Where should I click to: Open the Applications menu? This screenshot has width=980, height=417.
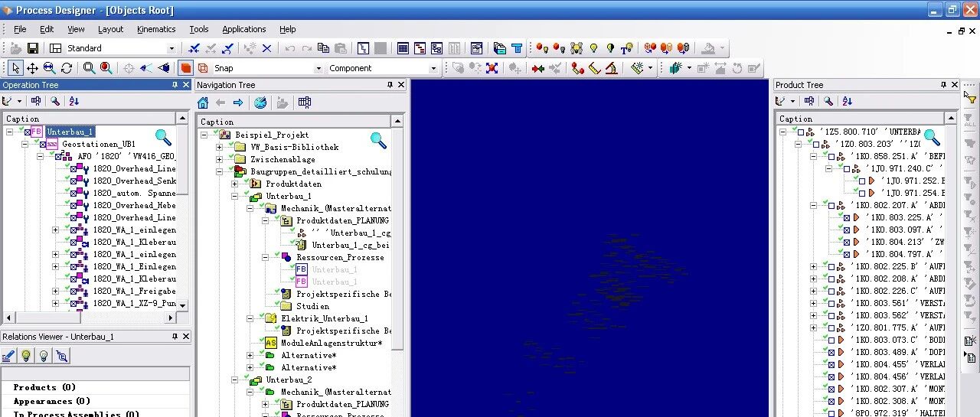(243, 29)
